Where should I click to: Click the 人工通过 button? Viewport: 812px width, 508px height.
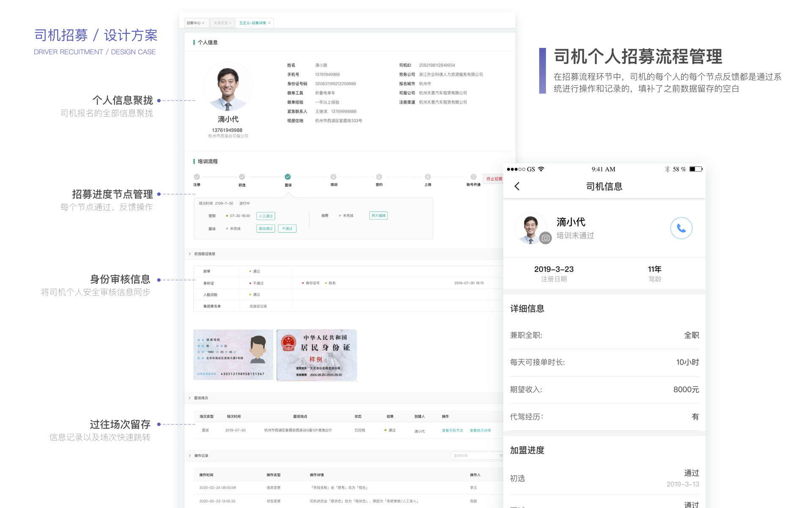[266, 216]
